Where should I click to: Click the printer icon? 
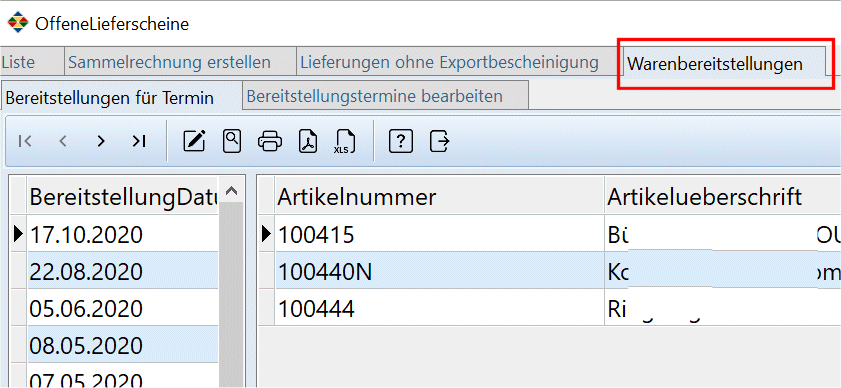pos(270,142)
